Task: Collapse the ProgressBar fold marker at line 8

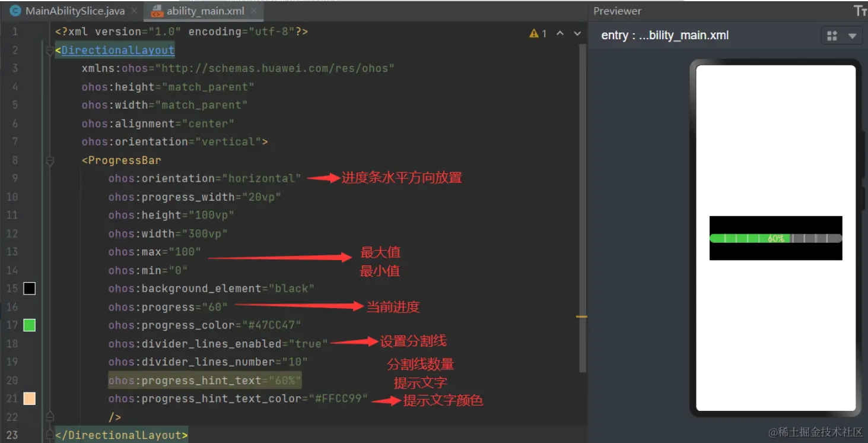Action: pyautogui.click(x=50, y=160)
